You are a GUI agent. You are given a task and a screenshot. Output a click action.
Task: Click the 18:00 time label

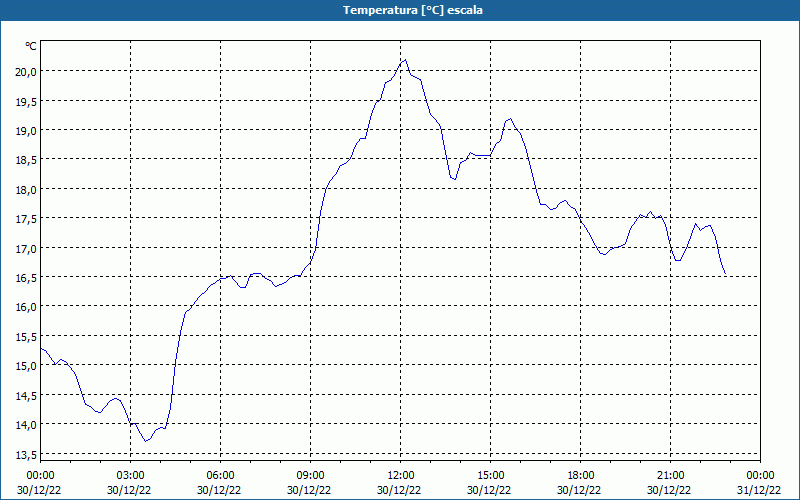(x=581, y=476)
